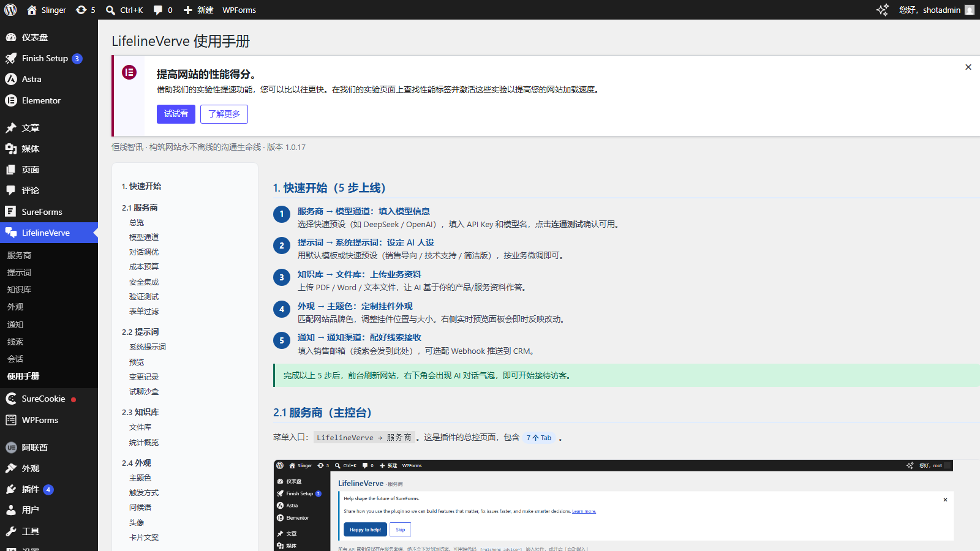Jump to 文件库 in contents
This screenshot has height=551, width=980.
[140, 427]
